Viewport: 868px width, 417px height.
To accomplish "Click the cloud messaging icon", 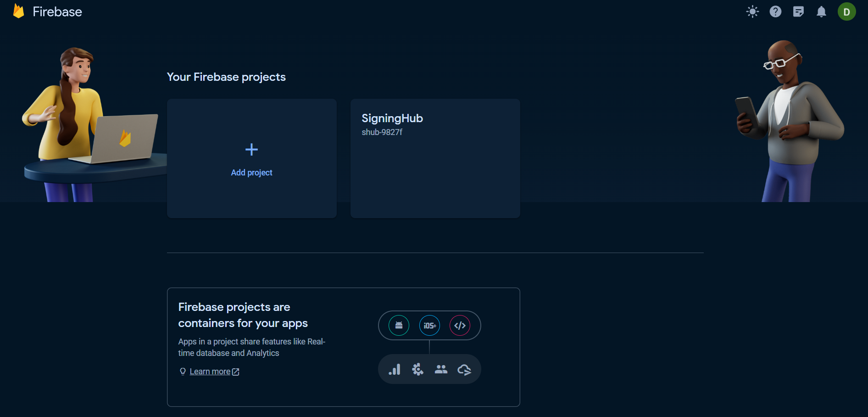I will (x=464, y=369).
